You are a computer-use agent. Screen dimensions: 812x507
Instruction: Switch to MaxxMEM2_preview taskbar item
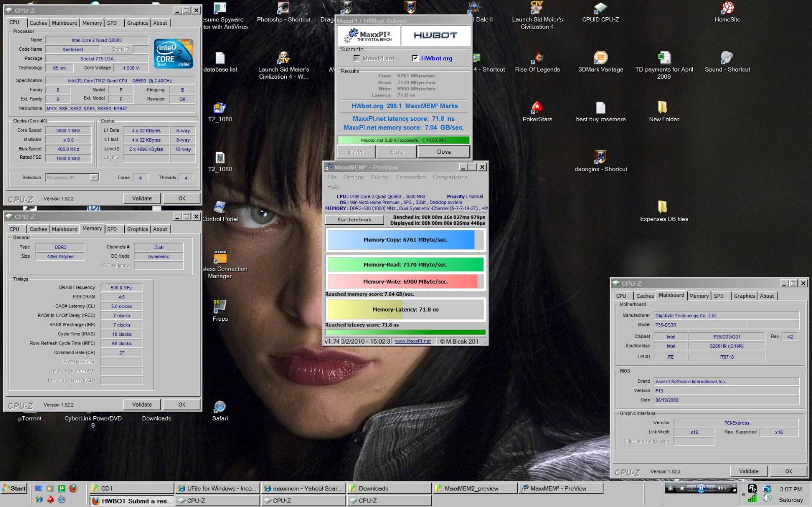475,488
